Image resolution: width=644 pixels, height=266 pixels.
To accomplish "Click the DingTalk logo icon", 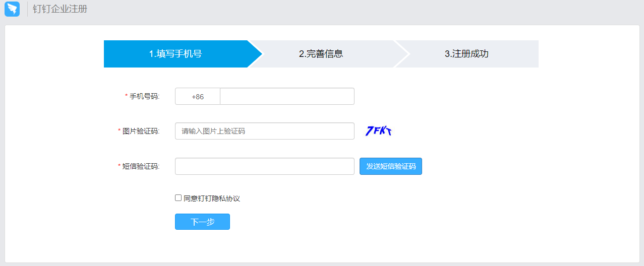I will pos(12,9).
